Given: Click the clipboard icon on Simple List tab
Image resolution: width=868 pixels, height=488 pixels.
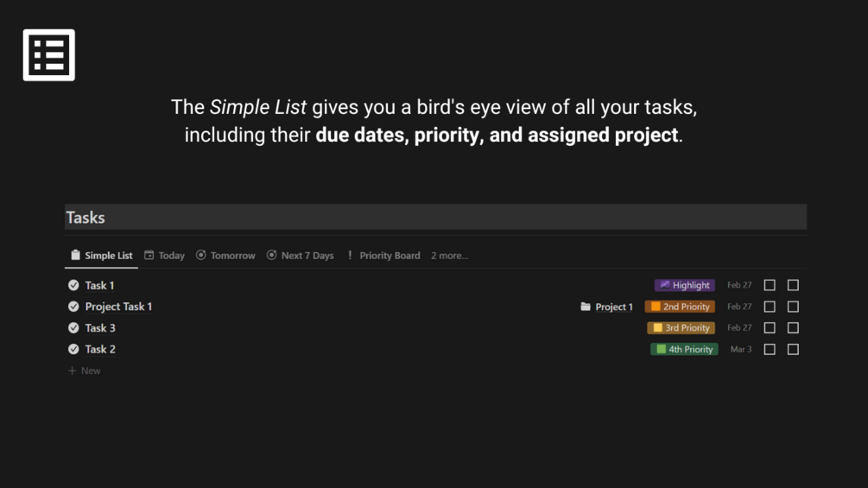Looking at the screenshot, I should tap(75, 256).
